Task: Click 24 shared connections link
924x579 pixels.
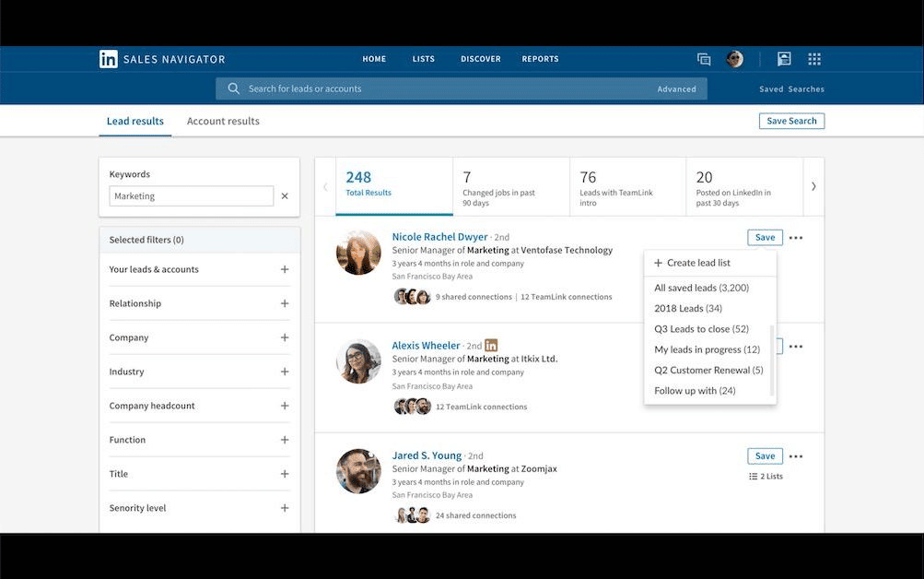Action: (x=475, y=516)
